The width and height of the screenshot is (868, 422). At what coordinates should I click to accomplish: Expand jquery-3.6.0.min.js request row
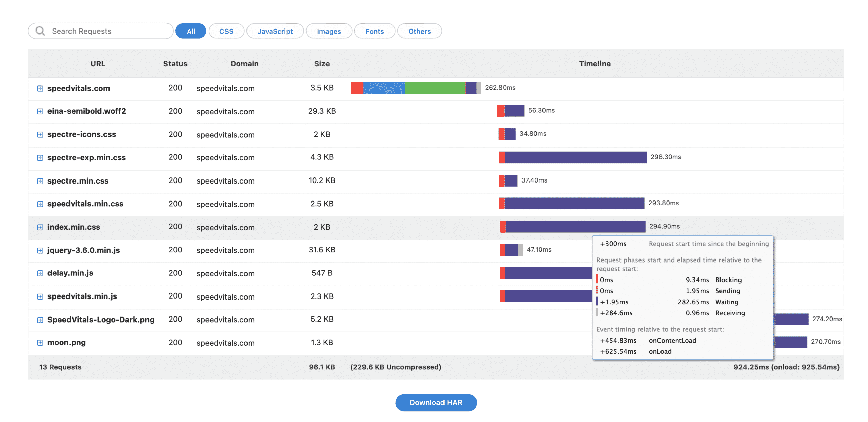(40, 251)
